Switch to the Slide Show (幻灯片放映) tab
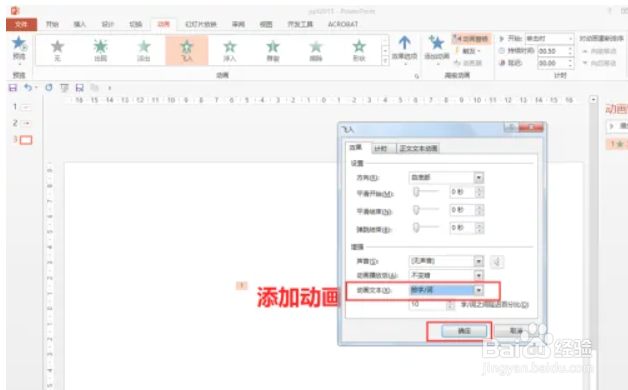 (x=201, y=24)
